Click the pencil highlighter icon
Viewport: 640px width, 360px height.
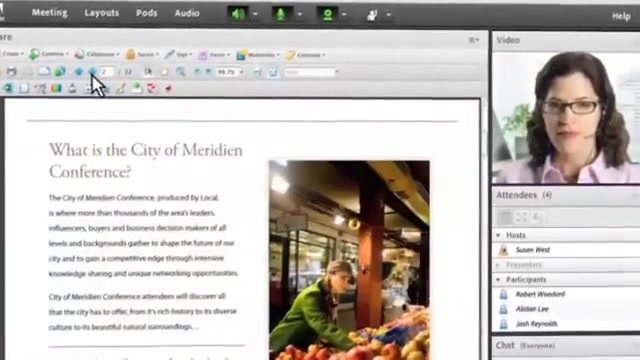tap(120, 88)
